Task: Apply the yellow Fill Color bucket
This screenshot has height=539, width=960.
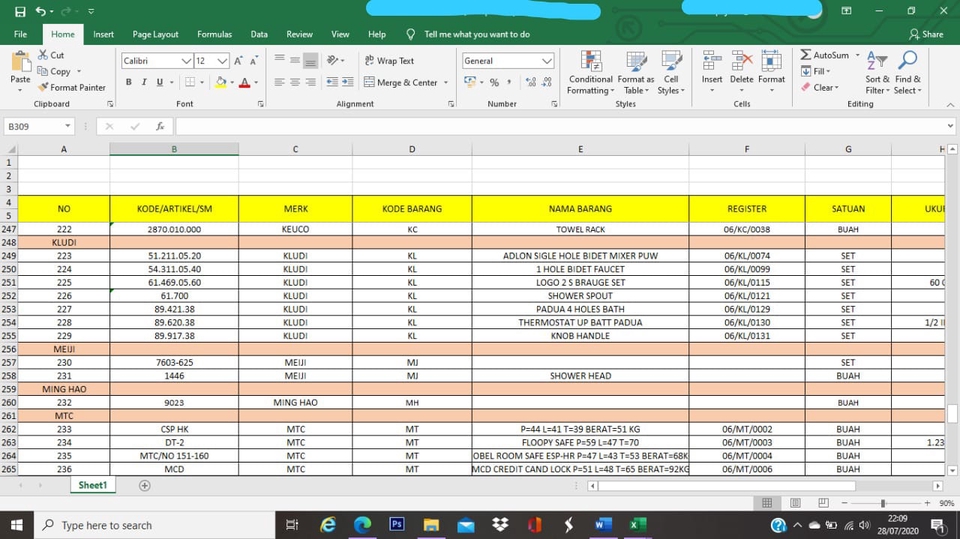Action: pos(221,82)
